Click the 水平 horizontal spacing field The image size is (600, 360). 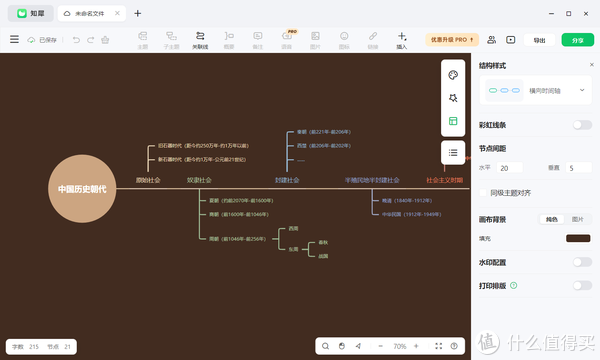(x=509, y=168)
